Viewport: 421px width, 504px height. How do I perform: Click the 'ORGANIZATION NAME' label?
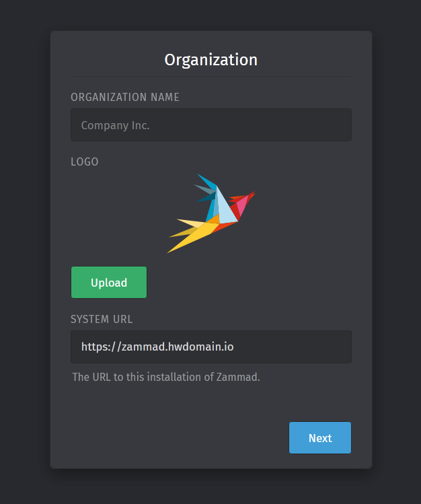tap(125, 97)
